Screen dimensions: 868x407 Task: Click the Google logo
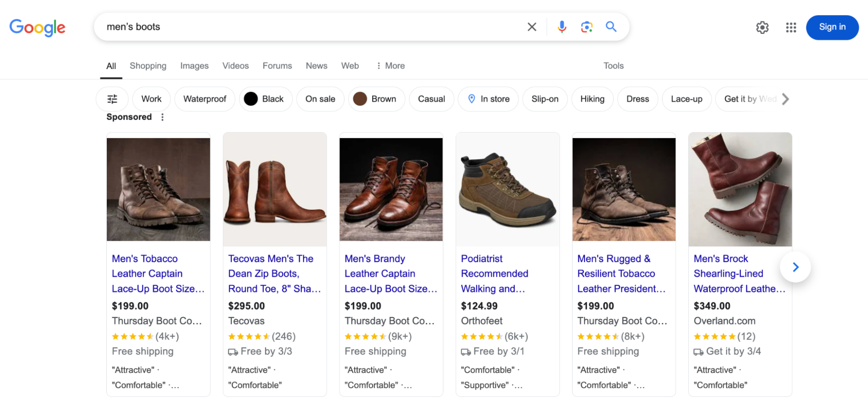click(37, 27)
